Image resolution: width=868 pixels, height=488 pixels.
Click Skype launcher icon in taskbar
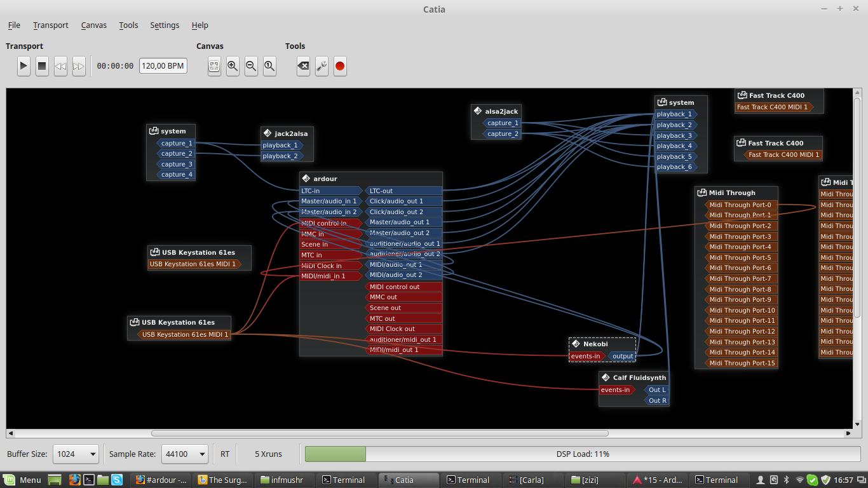(x=117, y=480)
